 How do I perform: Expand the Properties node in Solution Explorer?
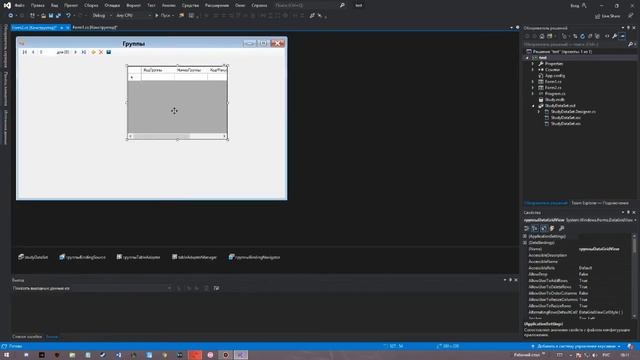(533, 64)
